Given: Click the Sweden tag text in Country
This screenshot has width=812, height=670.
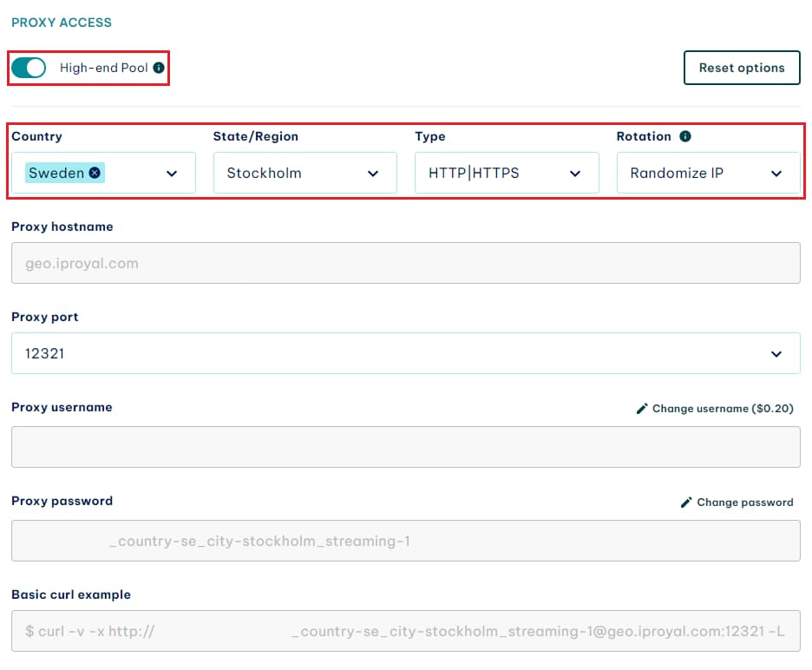Looking at the screenshot, I should [x=56, y=173].
